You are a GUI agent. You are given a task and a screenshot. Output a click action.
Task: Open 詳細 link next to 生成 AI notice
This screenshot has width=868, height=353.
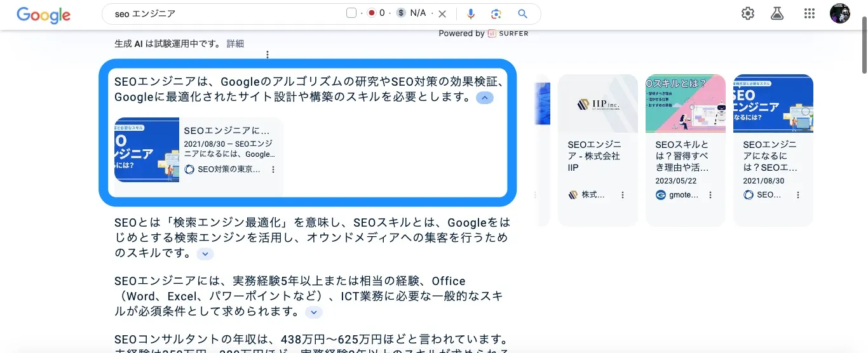(235, 44)
